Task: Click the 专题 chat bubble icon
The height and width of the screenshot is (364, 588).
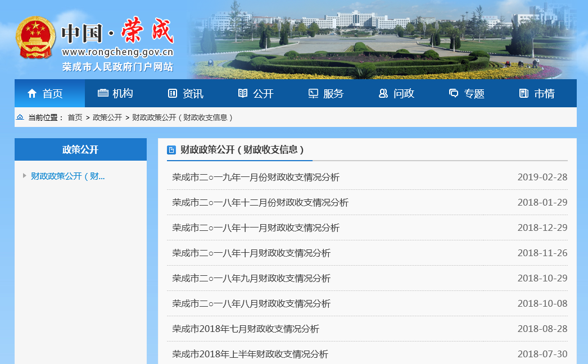Action: 454,94
